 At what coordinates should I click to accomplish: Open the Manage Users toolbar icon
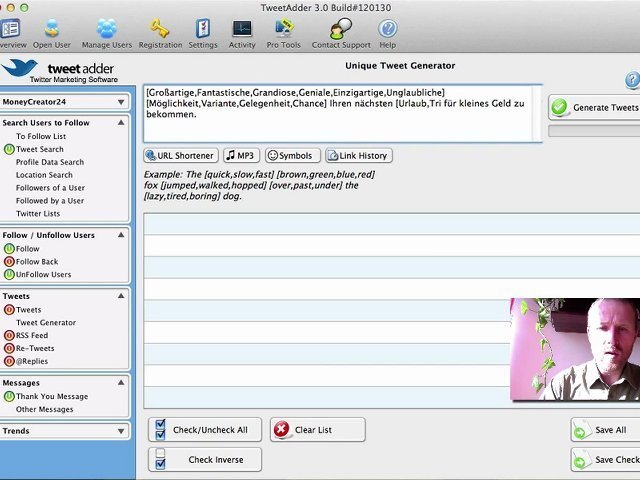click(x=106, y=29)
